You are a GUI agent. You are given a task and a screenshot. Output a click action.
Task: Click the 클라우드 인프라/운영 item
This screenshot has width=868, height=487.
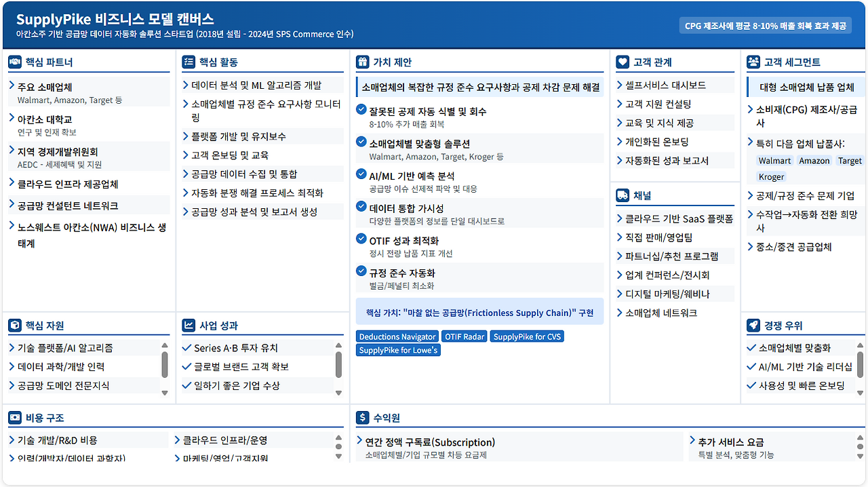coord(254,440)
